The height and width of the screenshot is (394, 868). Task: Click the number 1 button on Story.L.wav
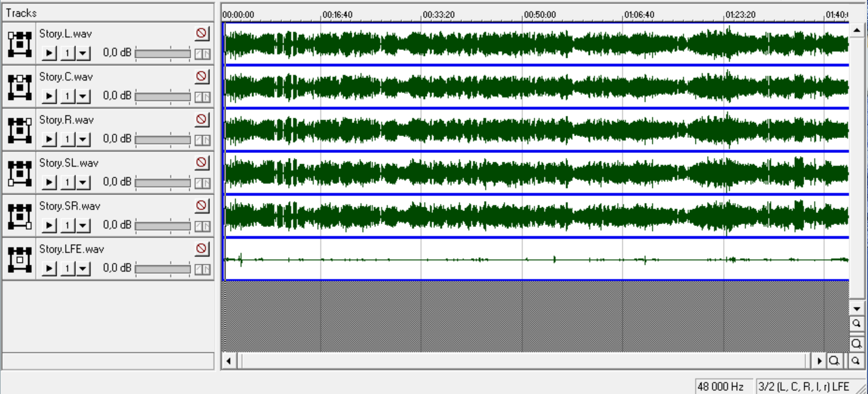(x=67, y=54)
